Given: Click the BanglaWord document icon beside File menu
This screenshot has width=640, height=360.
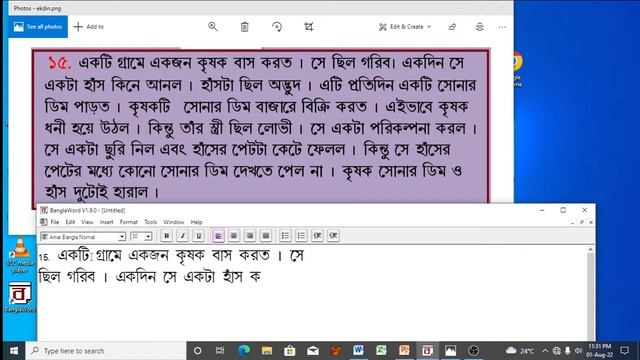Looking at the screenshot, I should 44,222.
